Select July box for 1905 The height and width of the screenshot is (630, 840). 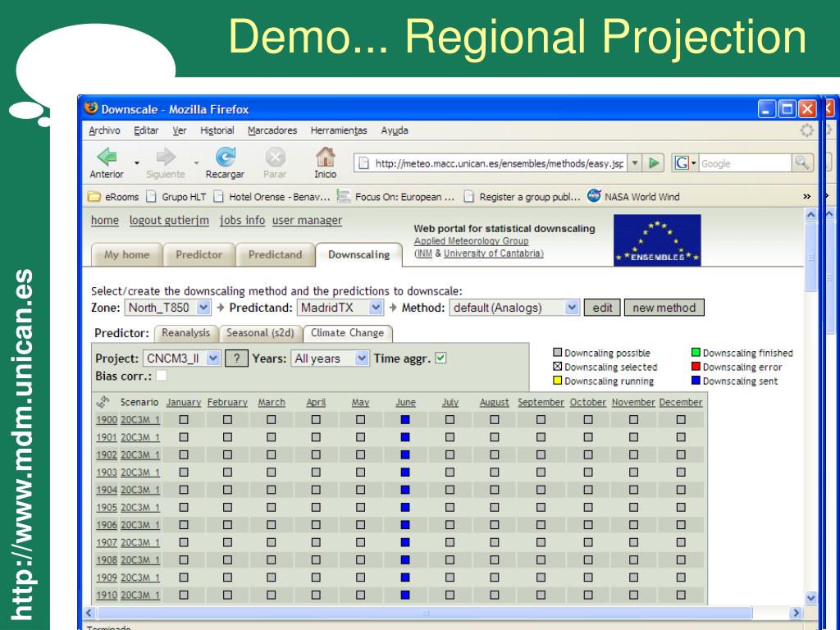[x=450, y=507]
